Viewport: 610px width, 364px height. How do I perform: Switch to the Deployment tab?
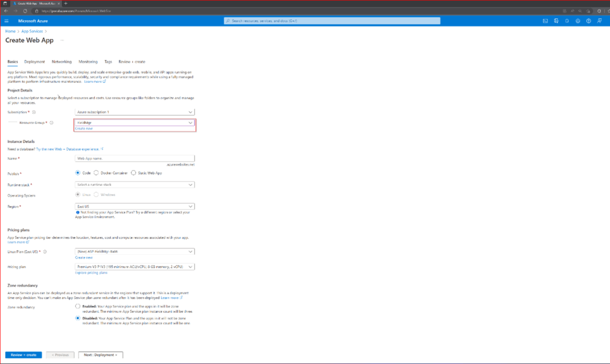tap(34, 62)
